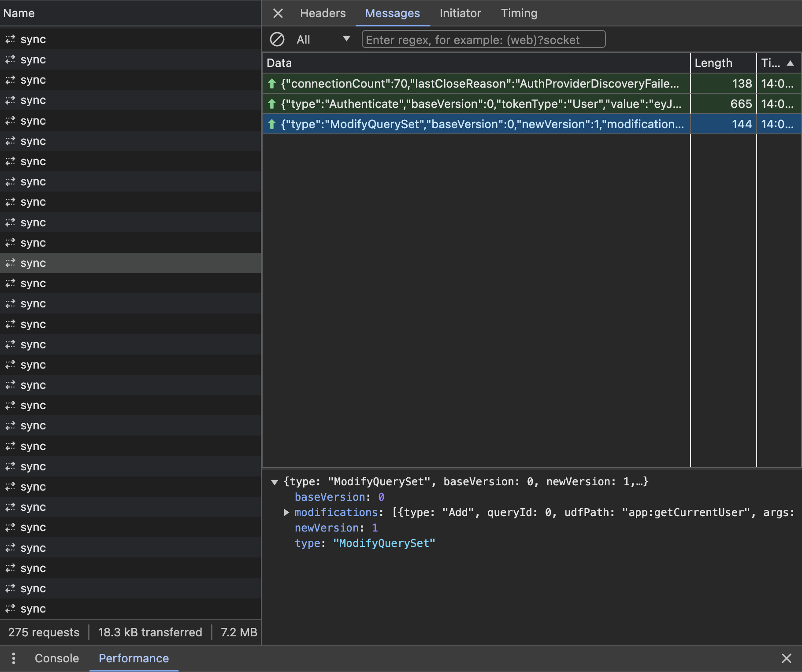Click the regex filter input field

pyautogui.click(x=483, y=40)
